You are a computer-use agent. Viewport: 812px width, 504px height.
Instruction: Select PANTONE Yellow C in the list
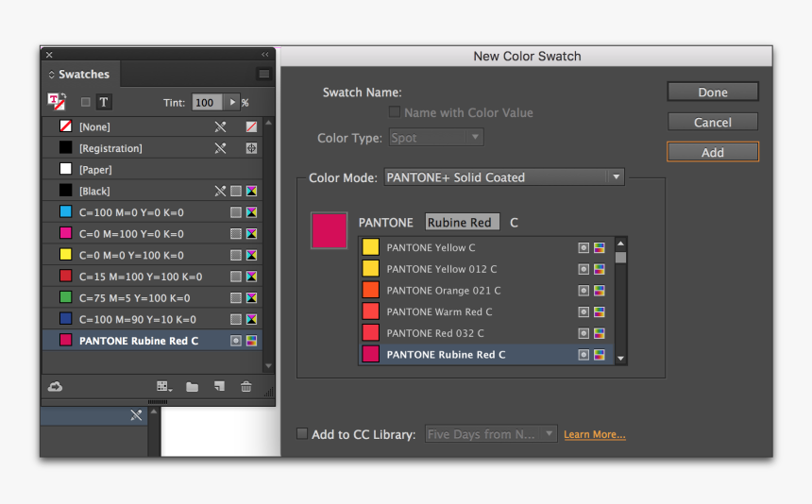(x=486, y=248)
